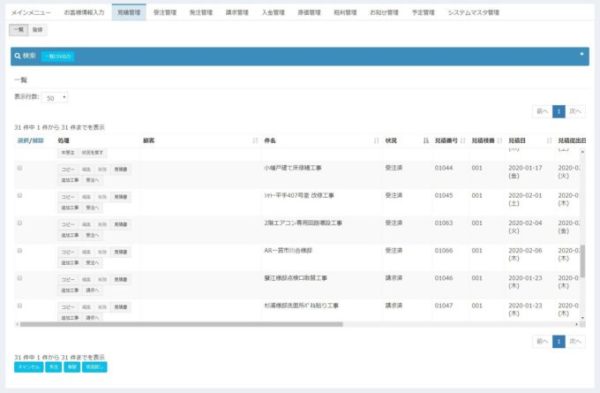The height and width of the screenshot is (393, 600).
Task: Select the 一覧 sub-tab button
Action: point(19,29)
